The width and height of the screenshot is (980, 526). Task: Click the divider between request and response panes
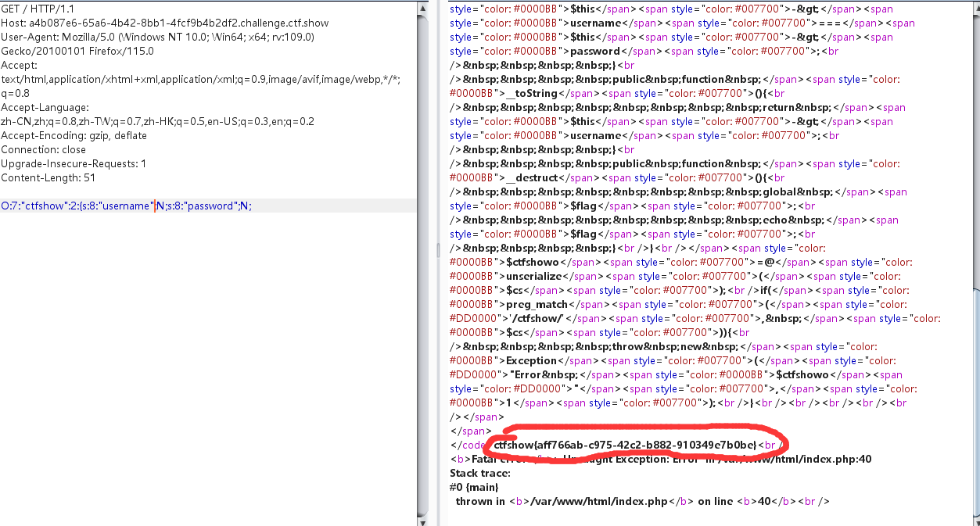[439, 250]
